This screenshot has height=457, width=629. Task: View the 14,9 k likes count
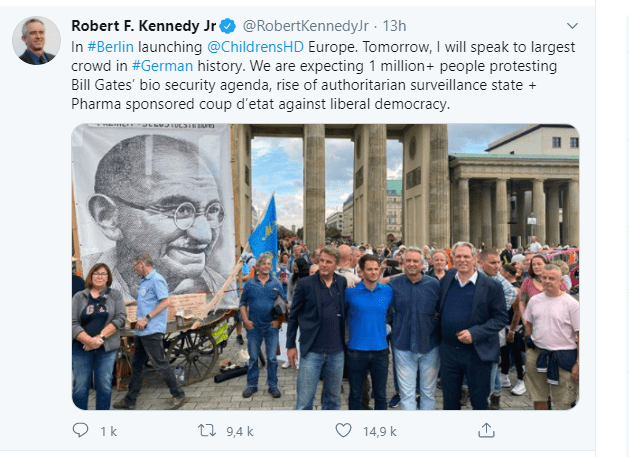(379, 431)
